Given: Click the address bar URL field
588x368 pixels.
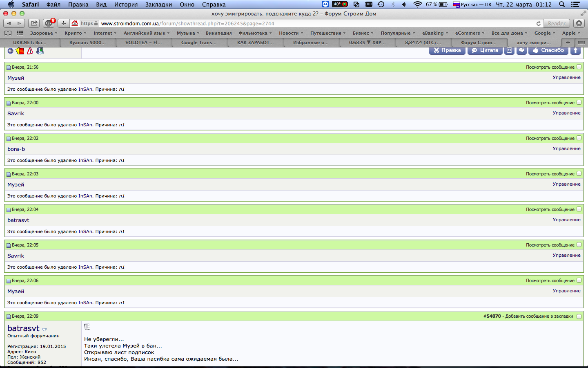Looking at the screenshot, I should coord(306,23).
